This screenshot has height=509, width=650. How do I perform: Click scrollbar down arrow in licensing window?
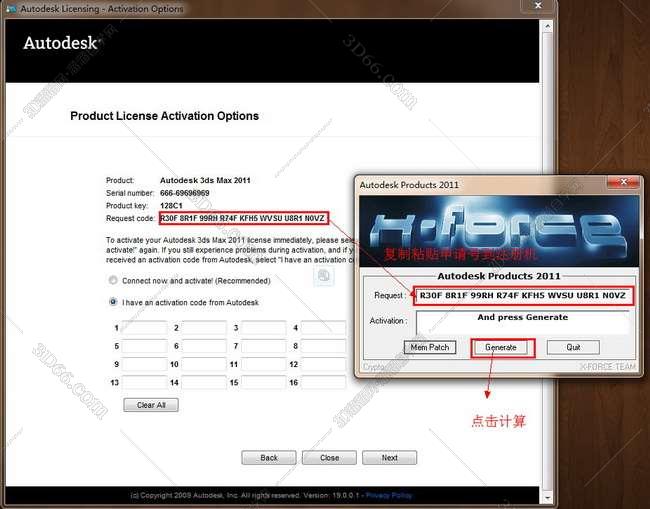click(x=547, y=497)
